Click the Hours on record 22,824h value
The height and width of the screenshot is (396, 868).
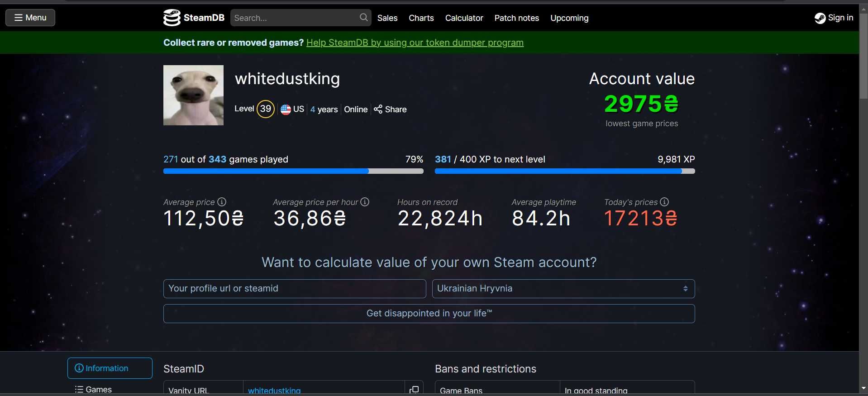tap(440, 218)
